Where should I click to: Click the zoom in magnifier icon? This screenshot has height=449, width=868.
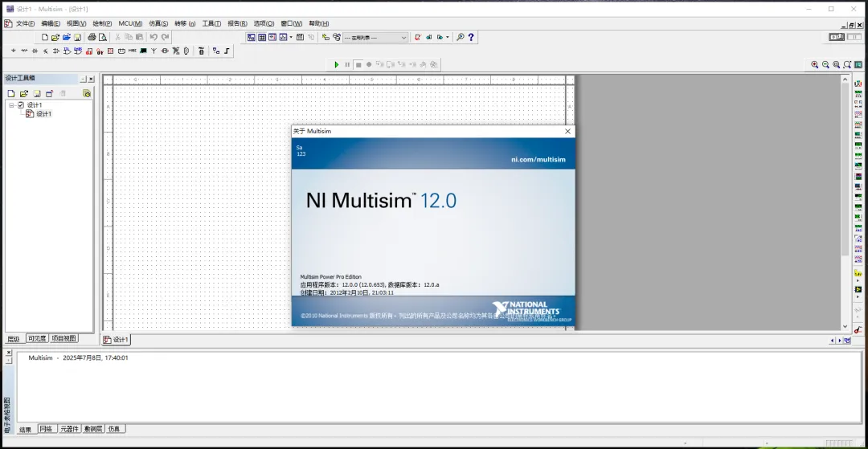coord(814,64)
